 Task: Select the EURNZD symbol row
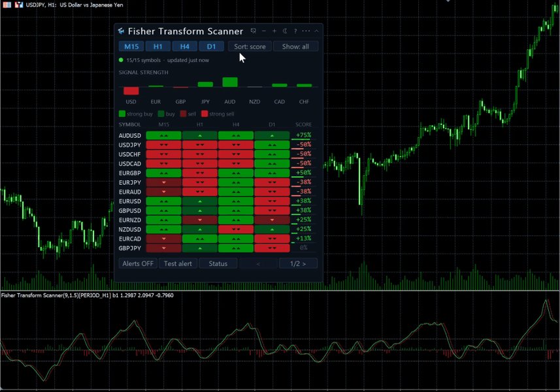click(216, 220)
